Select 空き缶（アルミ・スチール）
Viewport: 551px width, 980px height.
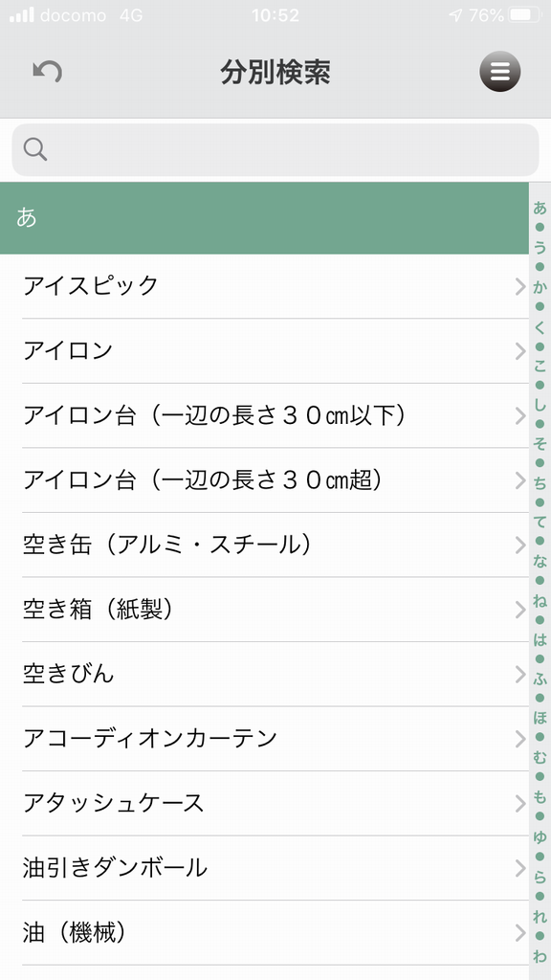point(264,545)
